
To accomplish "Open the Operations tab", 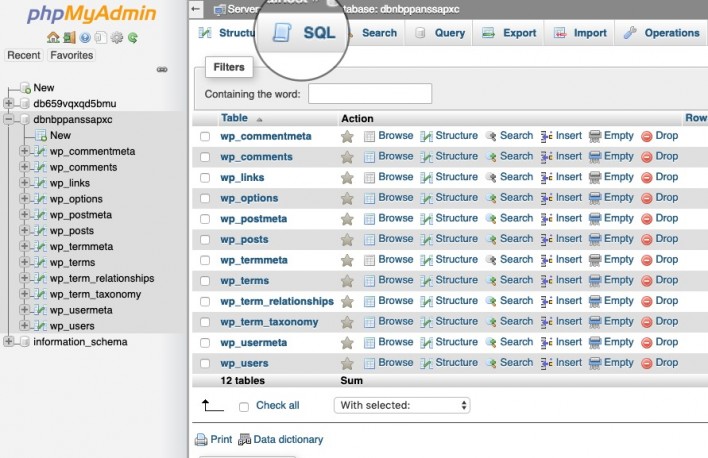I will [661, 33].
